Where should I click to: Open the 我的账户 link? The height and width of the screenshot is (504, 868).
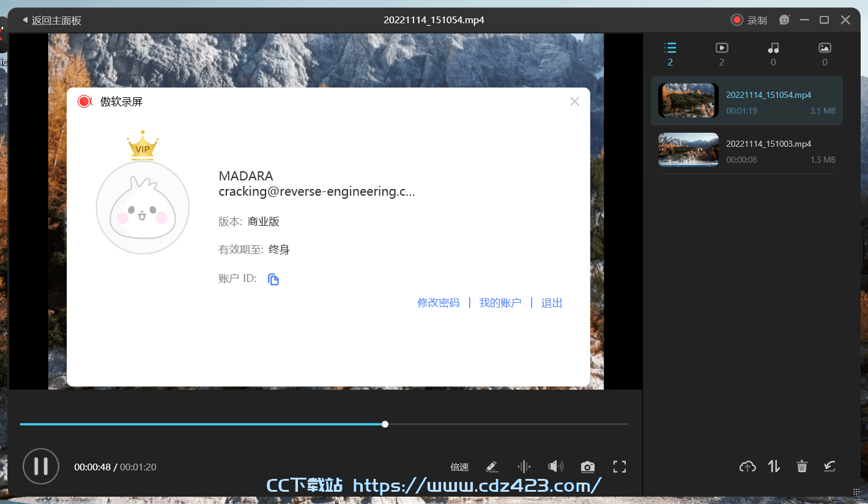click(500, 303)
